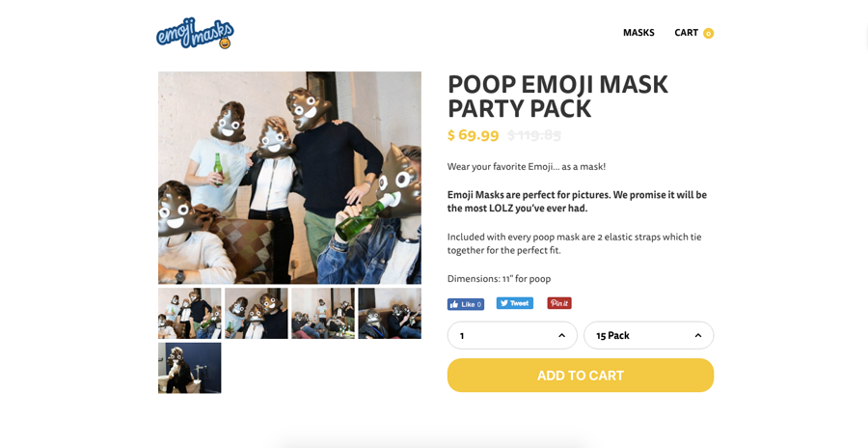This screenshot has height=448, width=868.
Task: Open the CART menu link
Action: click(x=686, y=33)
